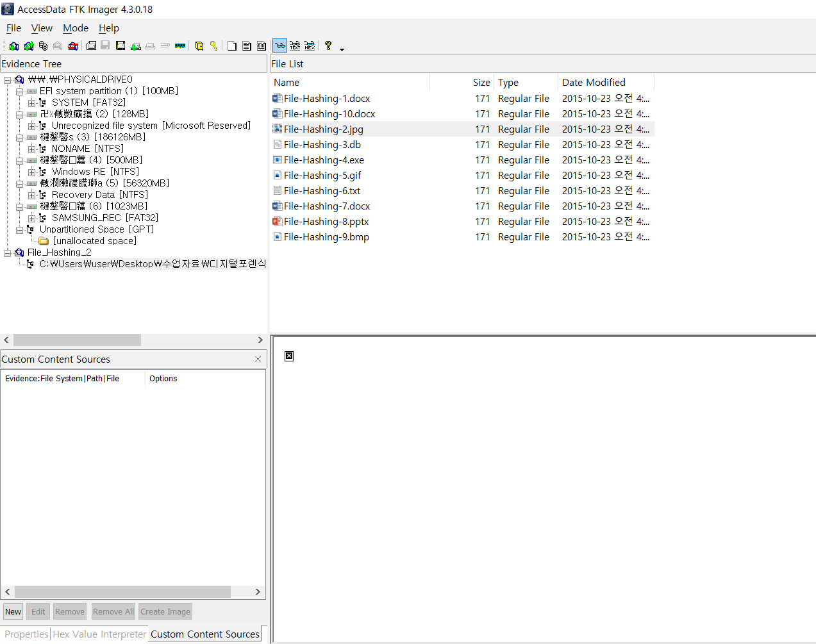This screenshot has width=816, height=644.
Task: Click the Help question mark icon
Action: coord(328,46)
